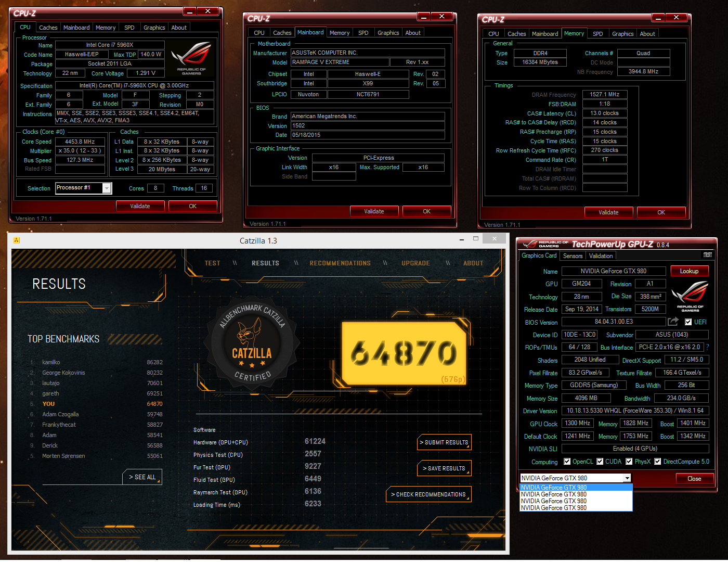Click the Core Speed value 4453.8 MHz
728x562 pixels.
click(80, 142)
